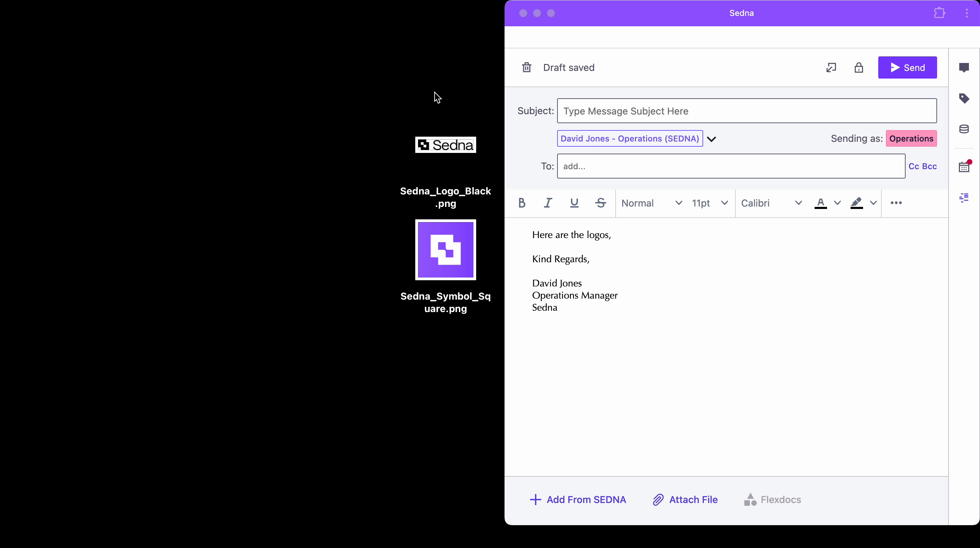Click Flexdocs
The image size is (980, 548).
(772, 500)
